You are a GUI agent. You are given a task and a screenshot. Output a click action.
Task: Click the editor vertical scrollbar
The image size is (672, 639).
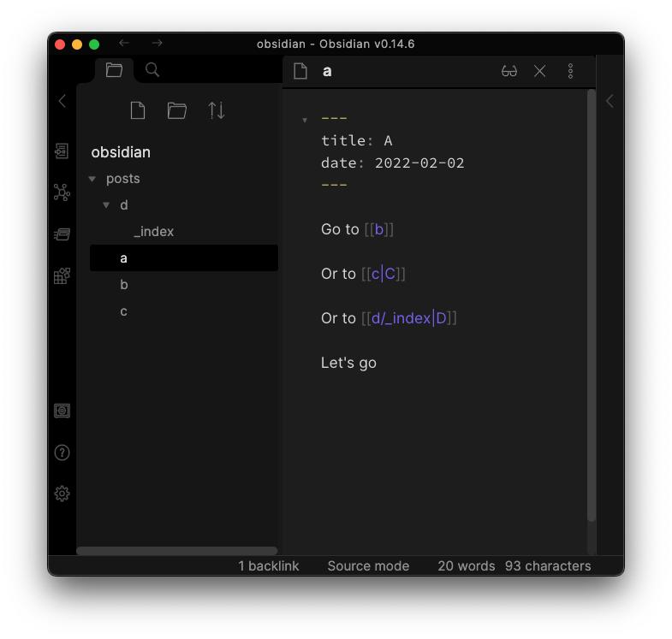592,305
